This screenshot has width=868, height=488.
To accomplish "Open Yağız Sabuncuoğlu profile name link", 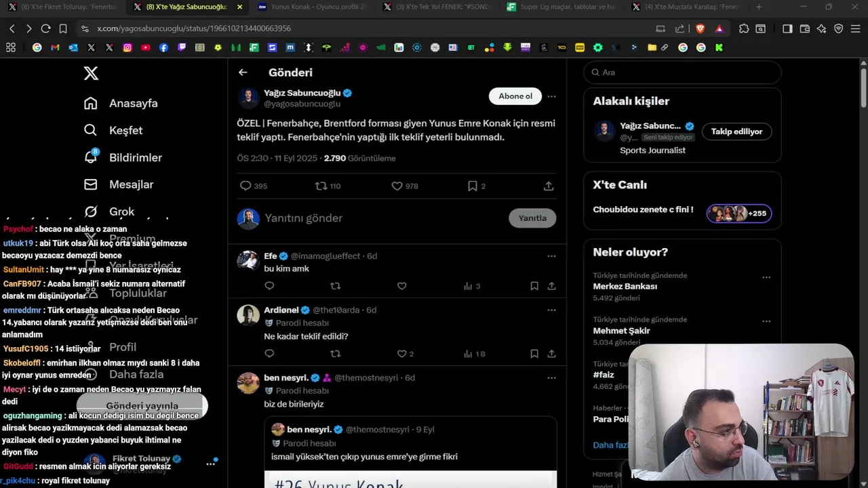I will [302, 93].
